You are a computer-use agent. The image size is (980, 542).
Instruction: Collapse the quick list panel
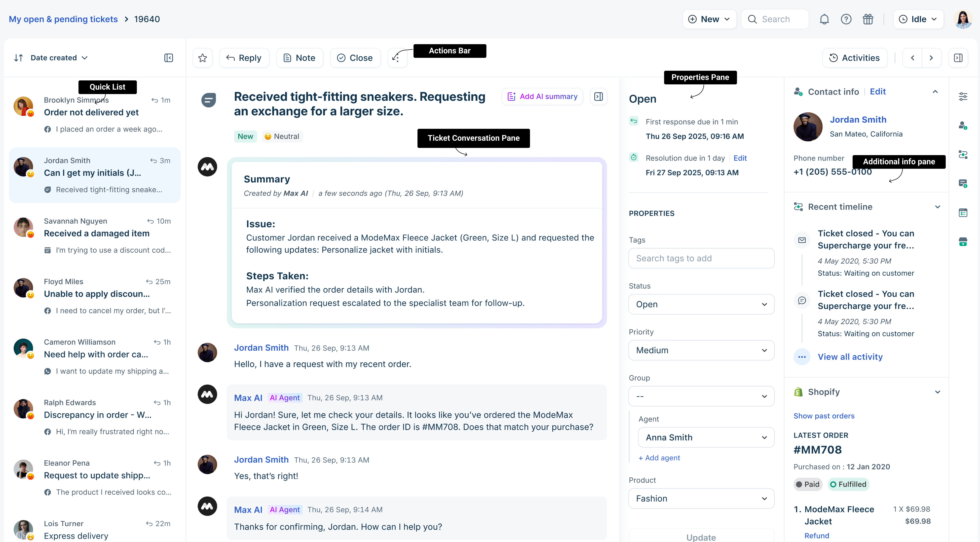click(169, 58)
